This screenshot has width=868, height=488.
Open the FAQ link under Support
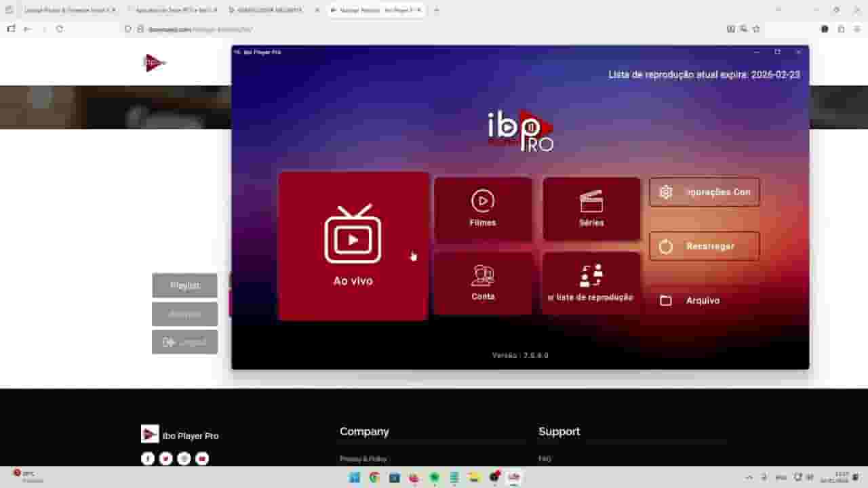pos(545,459)
